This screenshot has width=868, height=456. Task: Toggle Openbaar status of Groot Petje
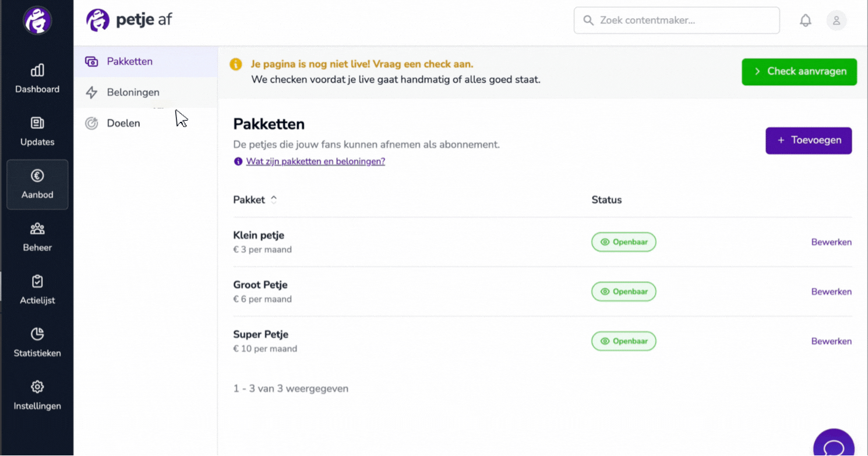click(x=624, y=292)
